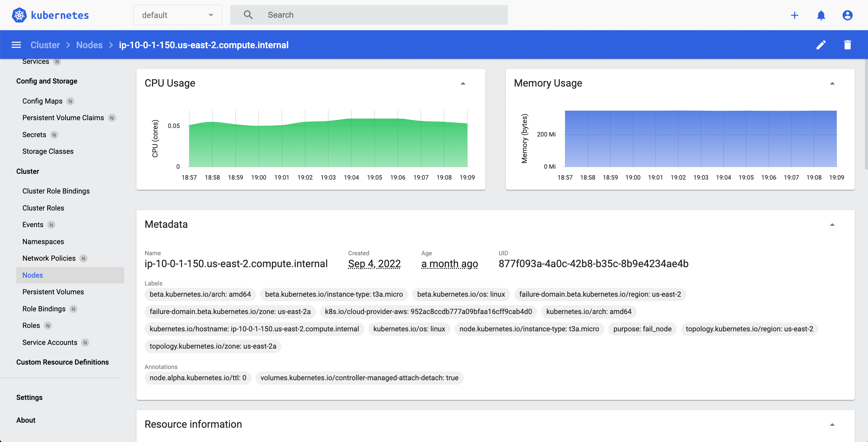Viewport: 868px width, 442px height.
Task: Open Secrets in the sidebar
Action: [x=34, y=135]
